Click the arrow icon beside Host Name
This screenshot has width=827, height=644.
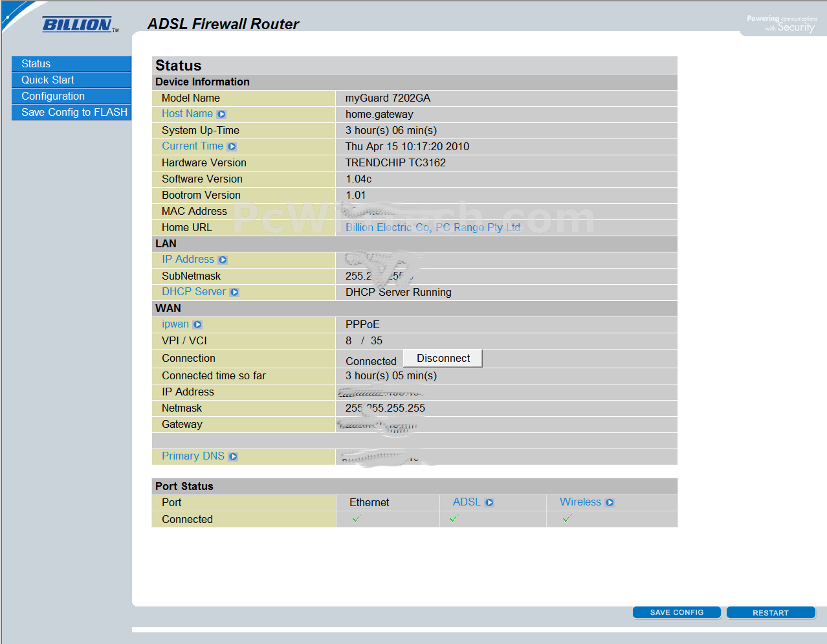coord(221,115)
